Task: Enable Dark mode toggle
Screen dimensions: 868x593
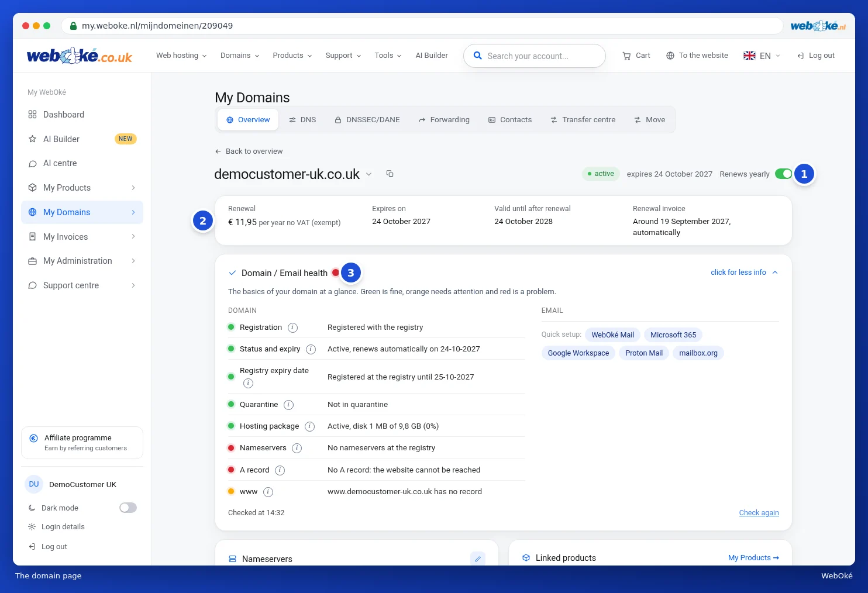Action: [128, 508]
